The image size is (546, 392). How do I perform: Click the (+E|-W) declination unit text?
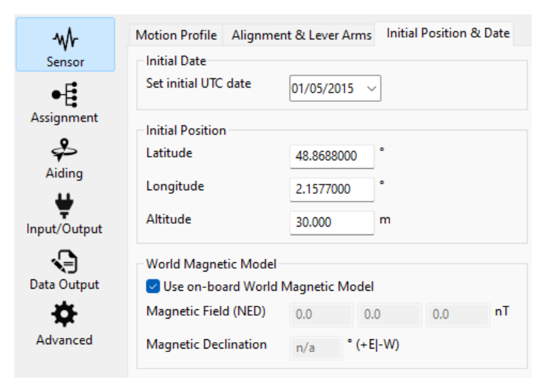pyautogui.click(x=377, y=345)
